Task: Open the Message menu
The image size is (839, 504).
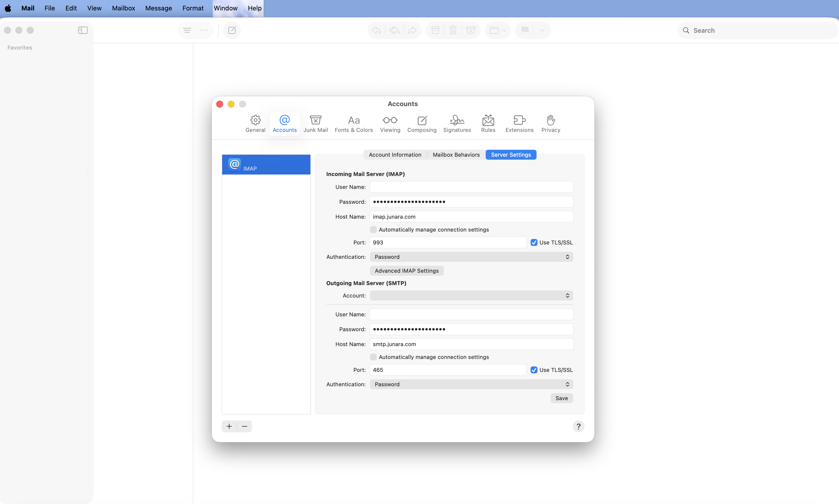Action: 159,8
